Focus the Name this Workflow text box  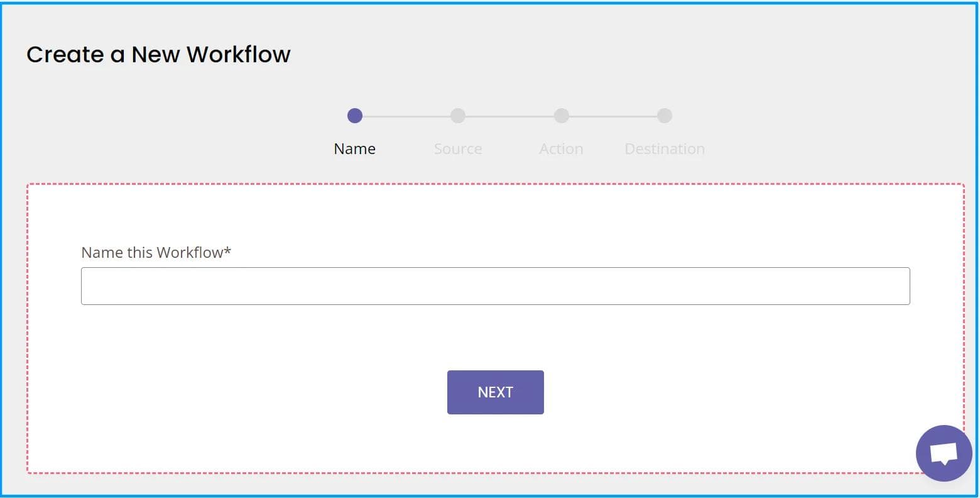coord(495,286)
